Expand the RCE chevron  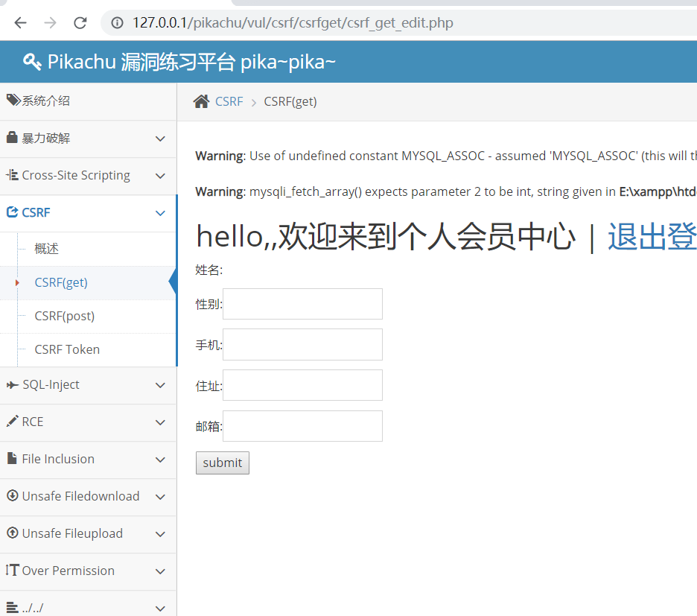pyautogui.click(x=160, y=422)
